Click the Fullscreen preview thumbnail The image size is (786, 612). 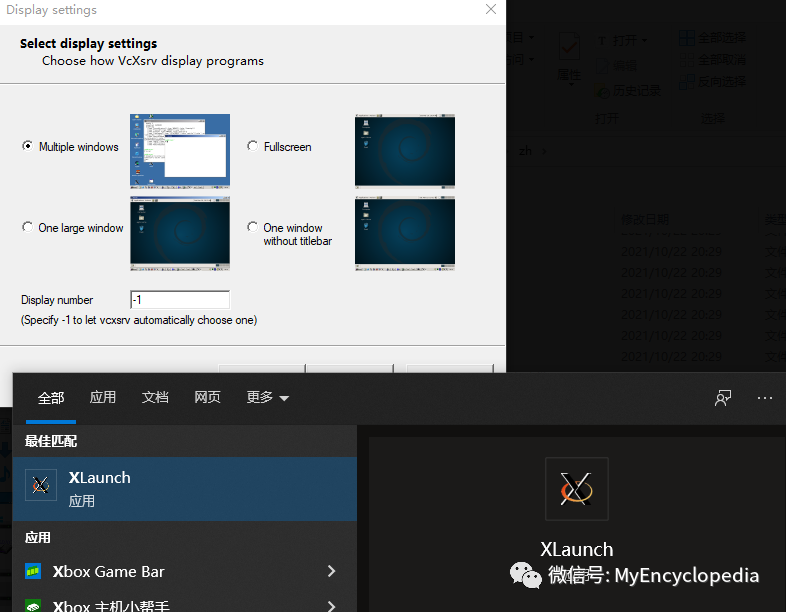pos(405,151)
